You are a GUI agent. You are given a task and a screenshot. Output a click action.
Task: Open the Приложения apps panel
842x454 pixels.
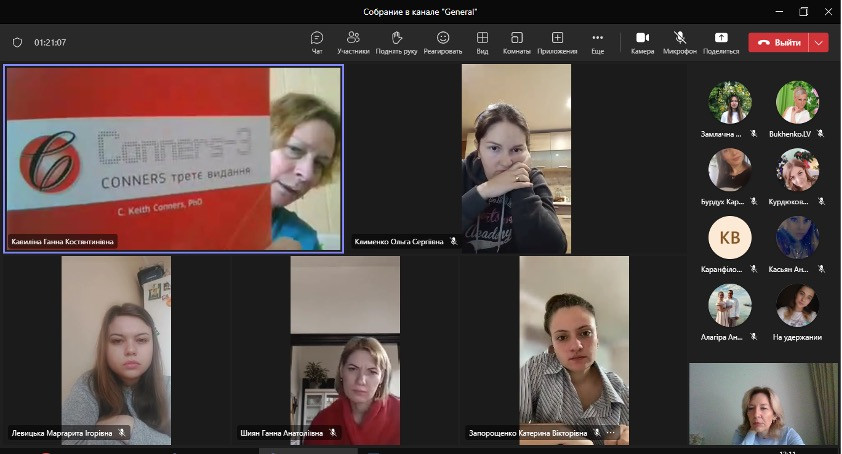(x=557, y=42)
